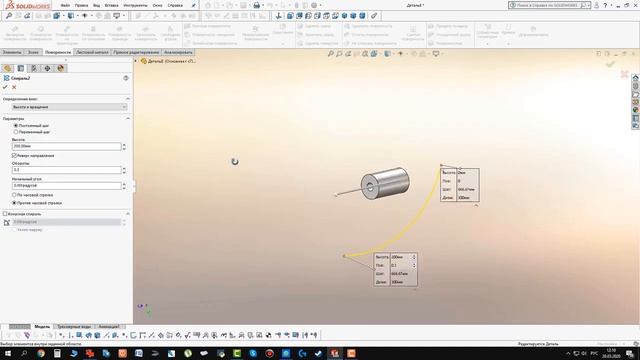
Task: Click the SOLIDWORKS logo
Action: 27,5
